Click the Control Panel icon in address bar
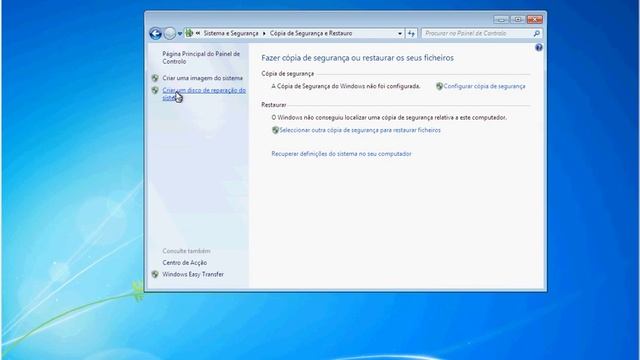640x360 pixels. click(189, 33)
